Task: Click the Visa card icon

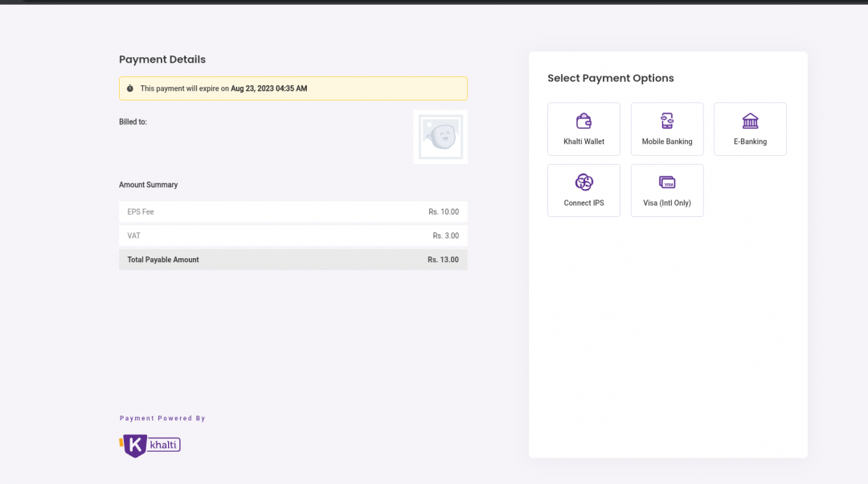Action: (x=667, y=183)
